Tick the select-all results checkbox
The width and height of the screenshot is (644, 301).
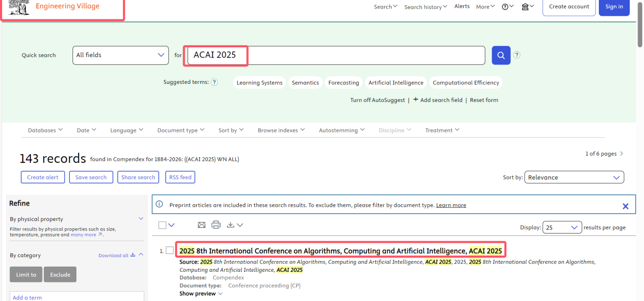click(x=162, y=225)
